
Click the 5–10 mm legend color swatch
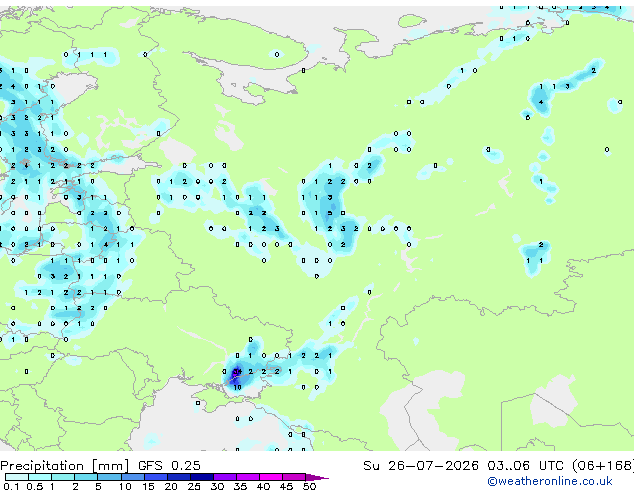click(x=109, y=477)
